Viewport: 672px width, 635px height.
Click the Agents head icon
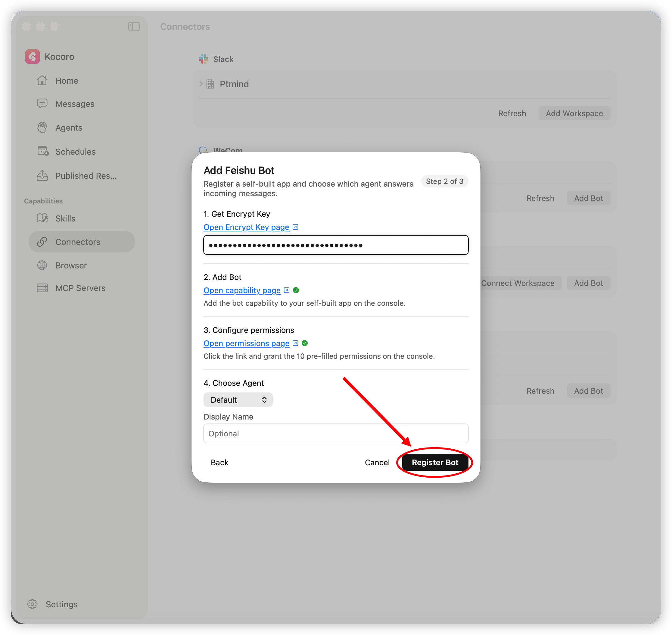tap(42, 128)
